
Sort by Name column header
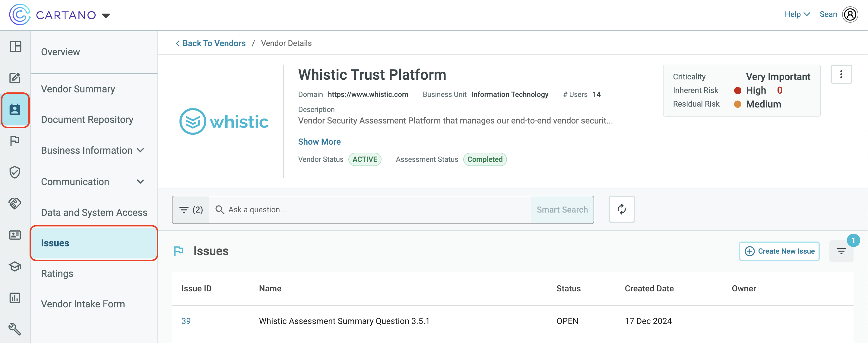coord(270,289)
